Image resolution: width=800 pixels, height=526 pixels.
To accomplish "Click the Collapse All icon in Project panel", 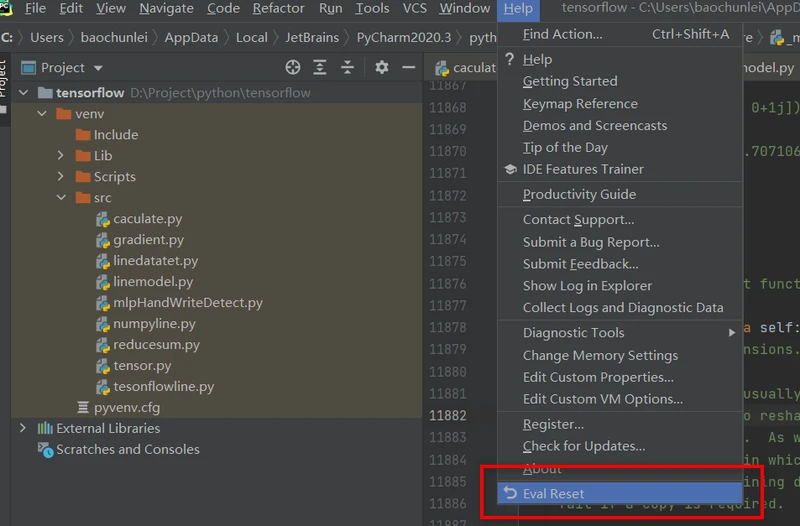I will point(346,67).
